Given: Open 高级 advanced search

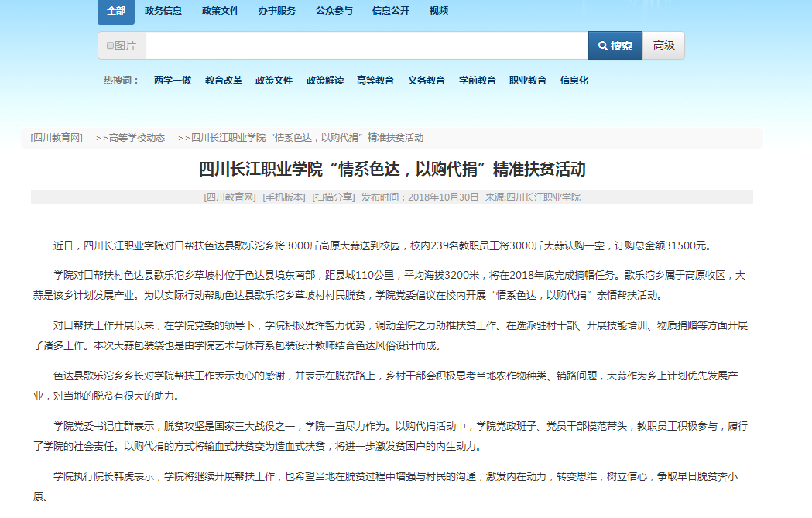Looking at the screenshot, I should (x=664, y=46).
